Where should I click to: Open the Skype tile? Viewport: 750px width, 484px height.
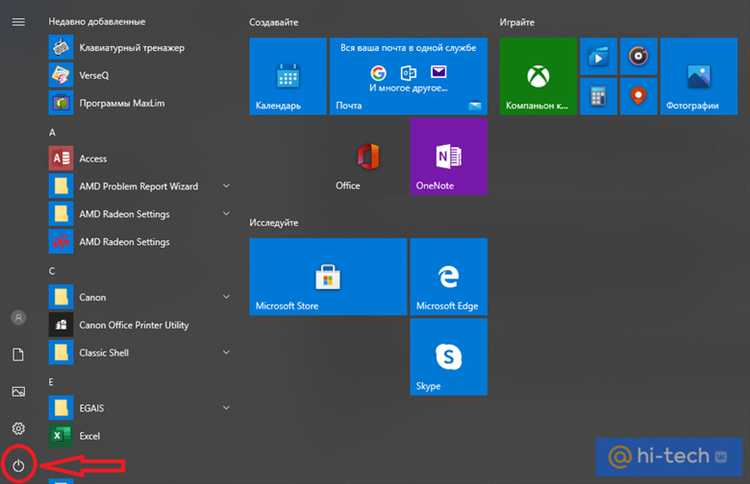(x=449, y=357)
